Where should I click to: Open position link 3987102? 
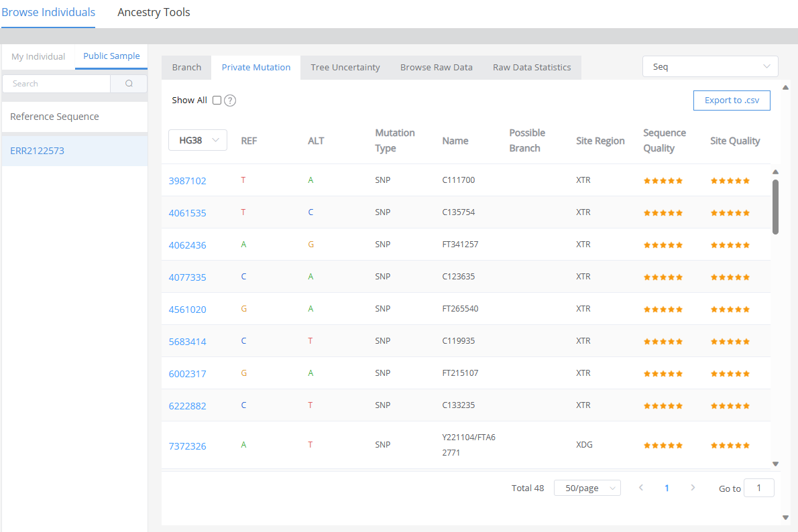[x=187, y=181]
